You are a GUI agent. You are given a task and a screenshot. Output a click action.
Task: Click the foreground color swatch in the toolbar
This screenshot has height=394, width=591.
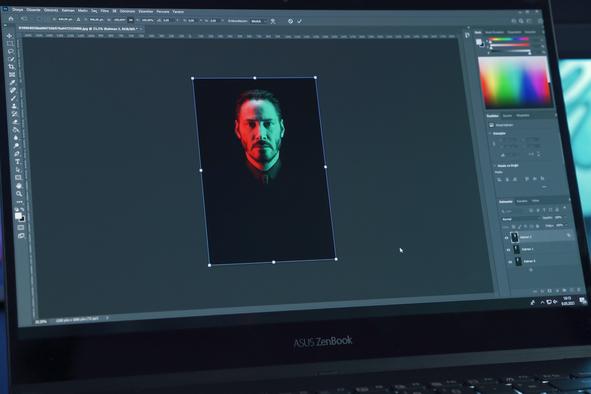18,215
